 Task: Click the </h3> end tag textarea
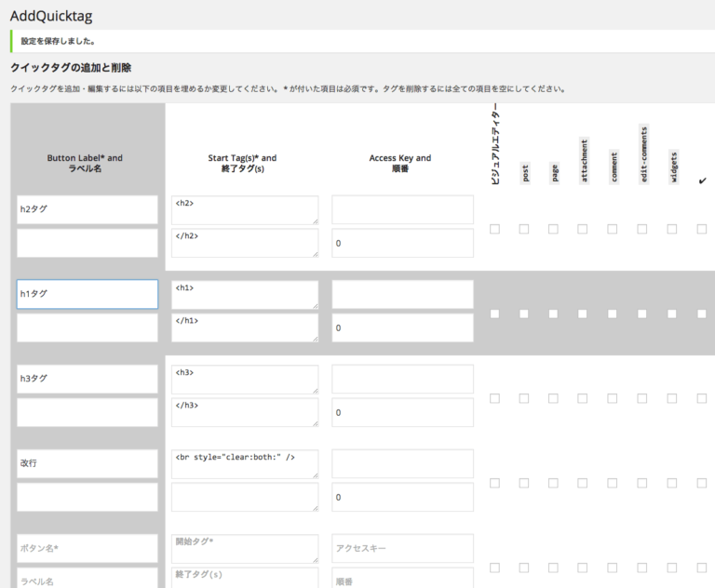tap(245, 412)
